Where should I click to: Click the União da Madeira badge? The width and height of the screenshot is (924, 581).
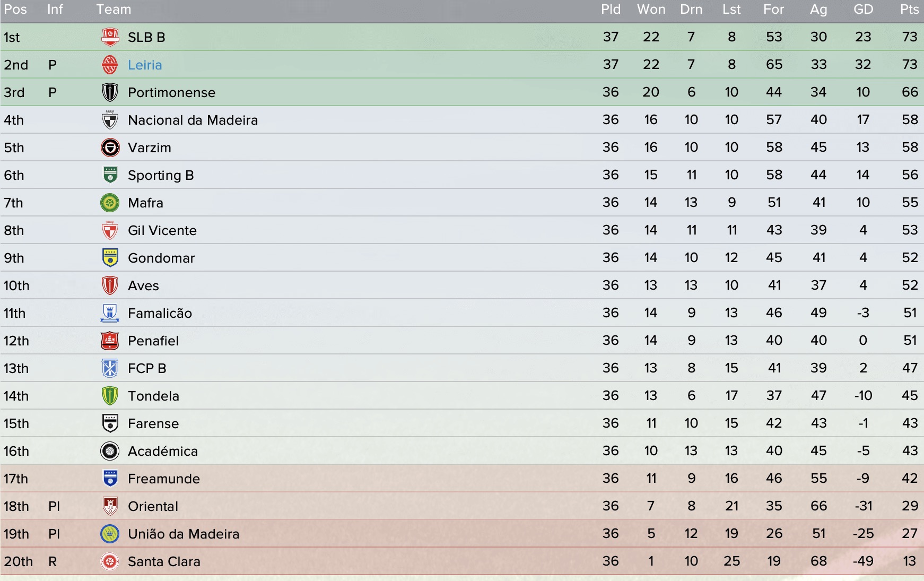coord(110,534)
